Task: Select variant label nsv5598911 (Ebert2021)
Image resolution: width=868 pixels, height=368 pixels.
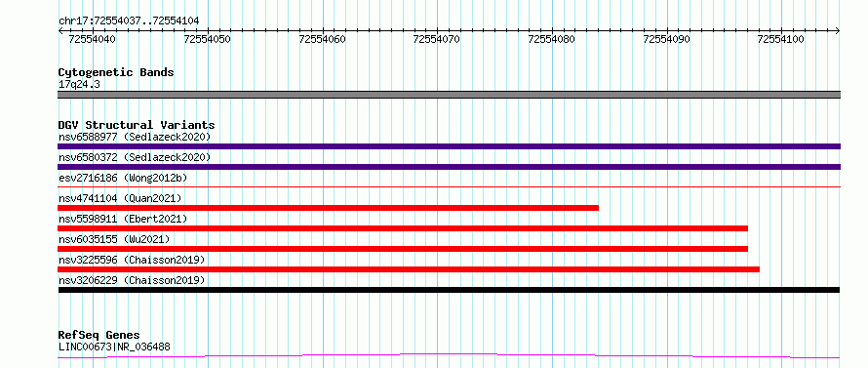Action: (123, 219)
